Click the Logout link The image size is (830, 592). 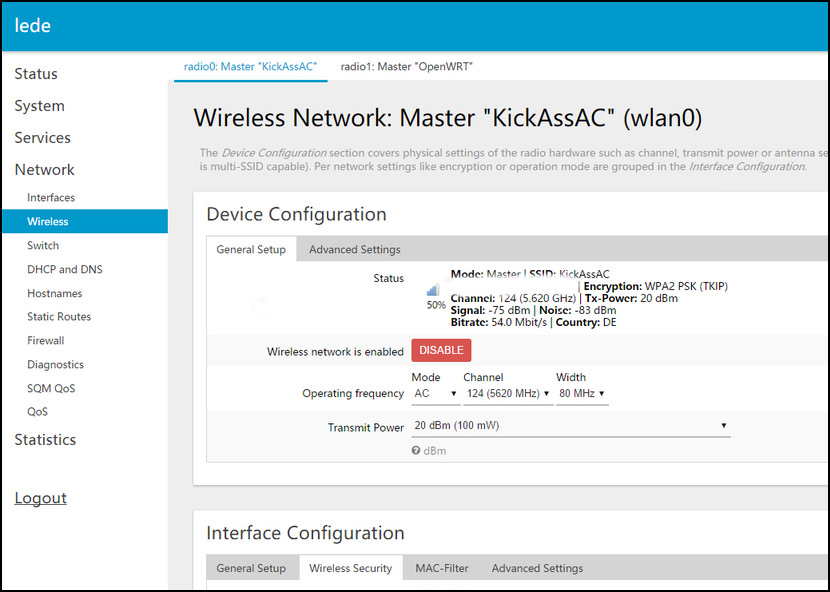(x=40, y=497)
